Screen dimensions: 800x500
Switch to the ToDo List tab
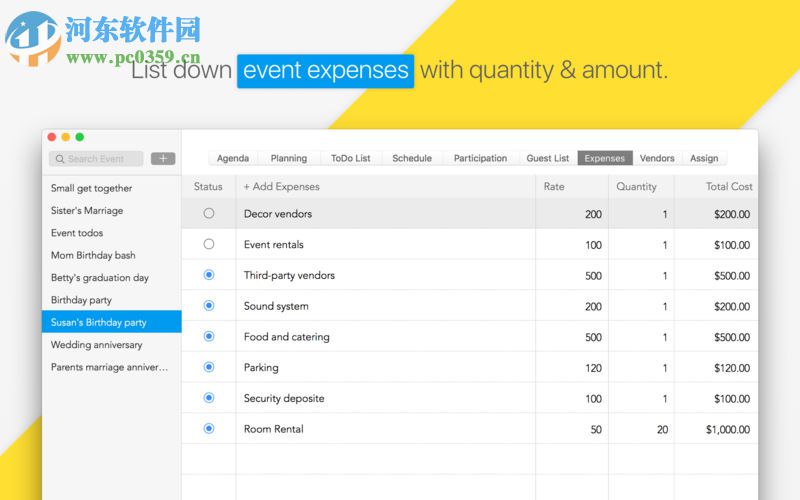tap(351, 158)
